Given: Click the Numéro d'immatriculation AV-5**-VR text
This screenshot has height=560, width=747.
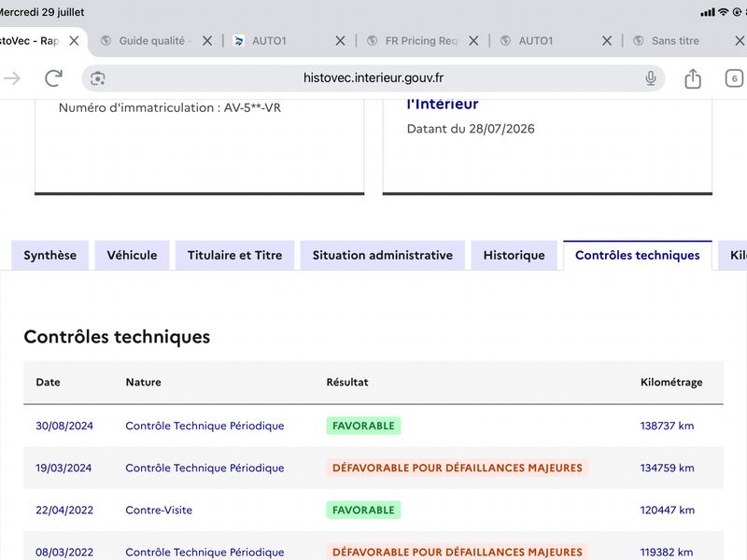Looking at the screenshot, I should pyautogui.click(x=170, y=107).
